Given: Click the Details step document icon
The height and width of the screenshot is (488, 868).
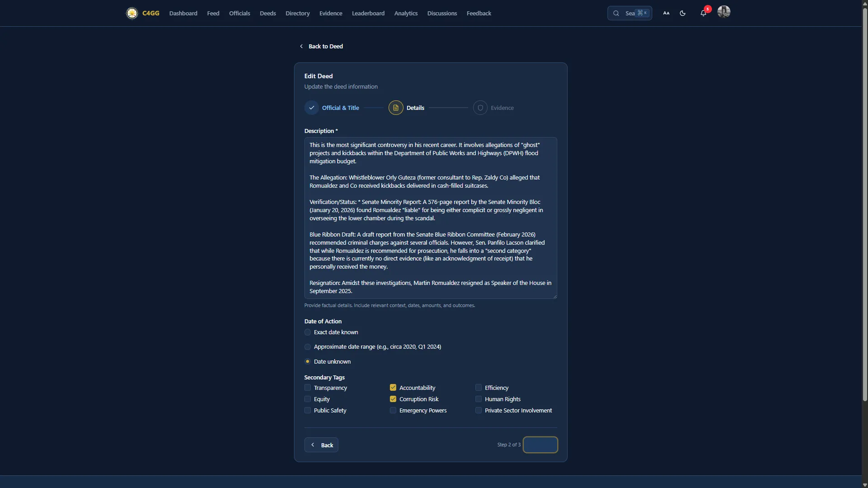Looking at the screenshot, I should [x=395, y=108].
